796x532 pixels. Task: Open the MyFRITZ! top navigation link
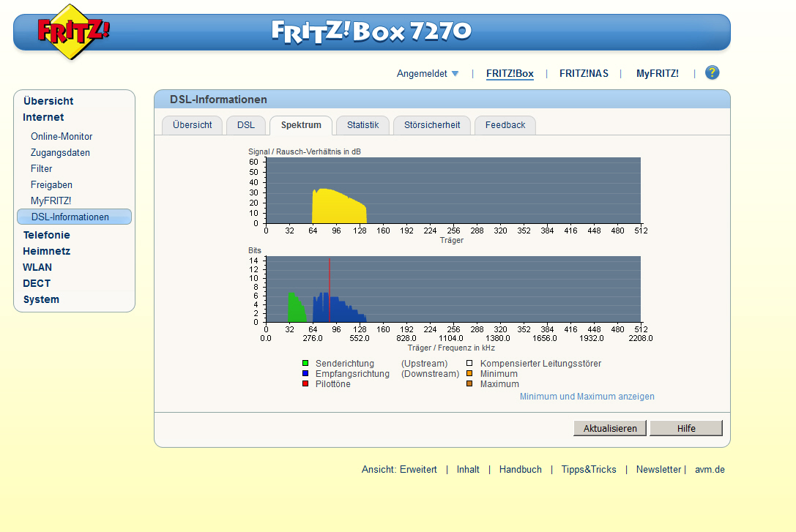pos(658,73)
